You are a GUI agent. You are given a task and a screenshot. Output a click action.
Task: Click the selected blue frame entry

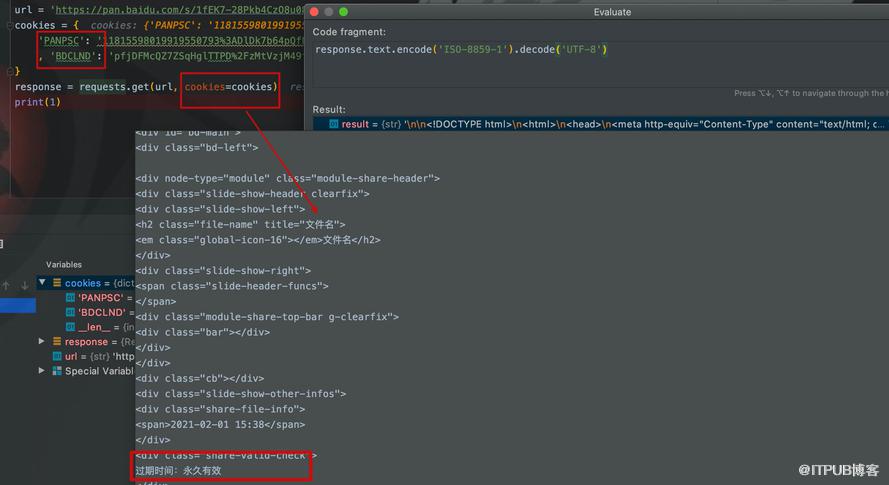18,306
